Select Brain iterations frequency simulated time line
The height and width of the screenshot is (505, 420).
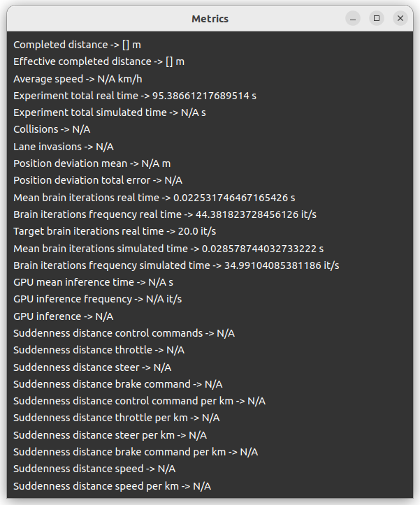pos(176,265)
